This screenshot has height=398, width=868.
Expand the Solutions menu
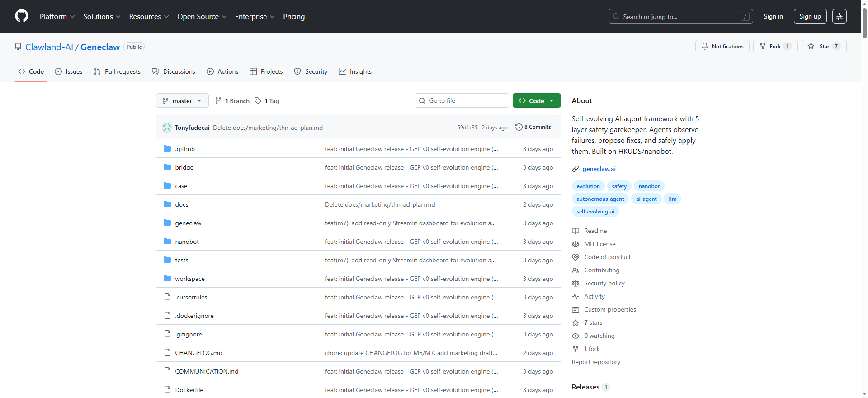click(102, 16)
